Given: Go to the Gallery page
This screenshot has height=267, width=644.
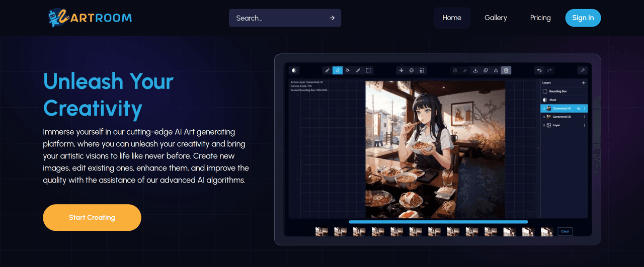Looking at the screenshot, I should click(x=496, y=18).
